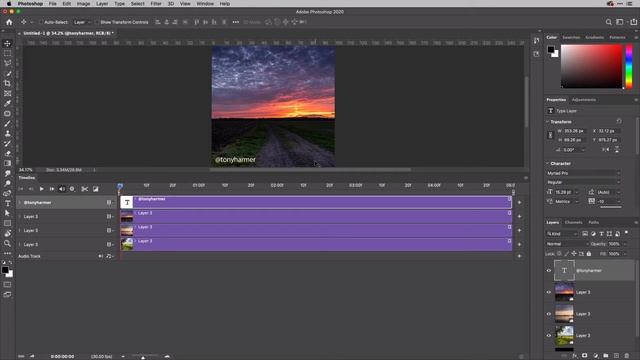Toggle audio playback mute in timeline controls
This screenshot has width=640, height=360.
click(62, 189)
